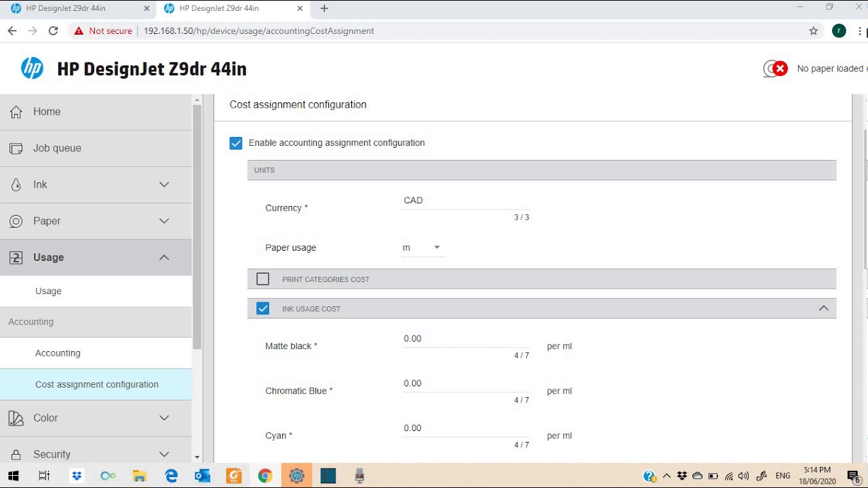Image resolution: width=868 pixels, height=488 pixels.
Task: Open Dropbox from the taskbar
Action: click(x=76, y=476)
